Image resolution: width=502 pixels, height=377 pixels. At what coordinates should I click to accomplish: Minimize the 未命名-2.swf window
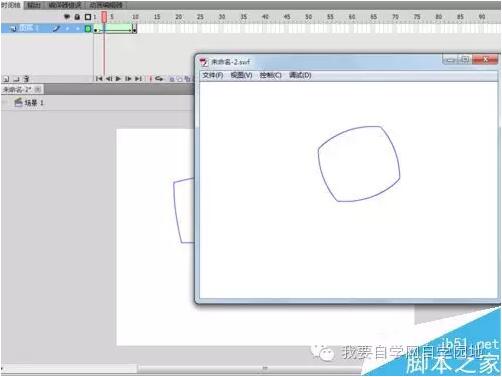pyautogui.click(x=450, y=60)
